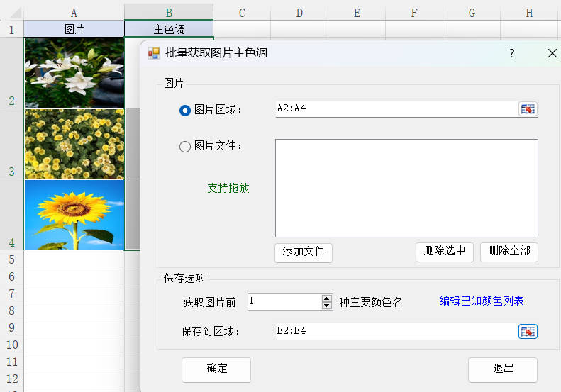Image resolution: width=561 pixels, height=392 pixels.
Task: Confirm with the 确定 button
Action: point(216,369)
